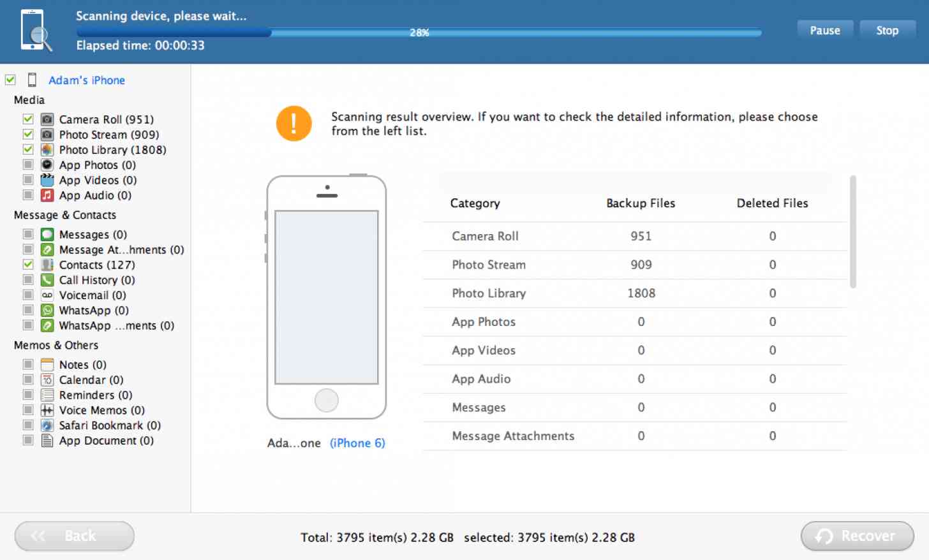Viewport: 929px width, 560px height.
Task: Click the Message Attachments paperclip icon
Action: tap(47, 249)
